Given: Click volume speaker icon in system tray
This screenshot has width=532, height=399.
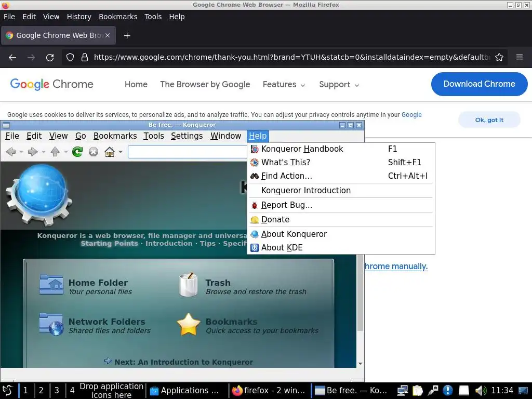Looking at the screenshot, I should click(481, 391).
